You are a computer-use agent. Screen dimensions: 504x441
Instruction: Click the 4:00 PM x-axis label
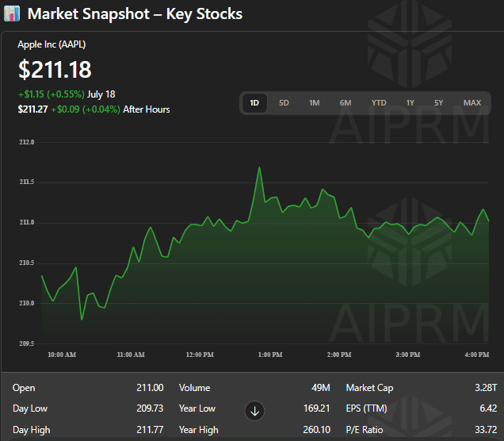[477, 355]
